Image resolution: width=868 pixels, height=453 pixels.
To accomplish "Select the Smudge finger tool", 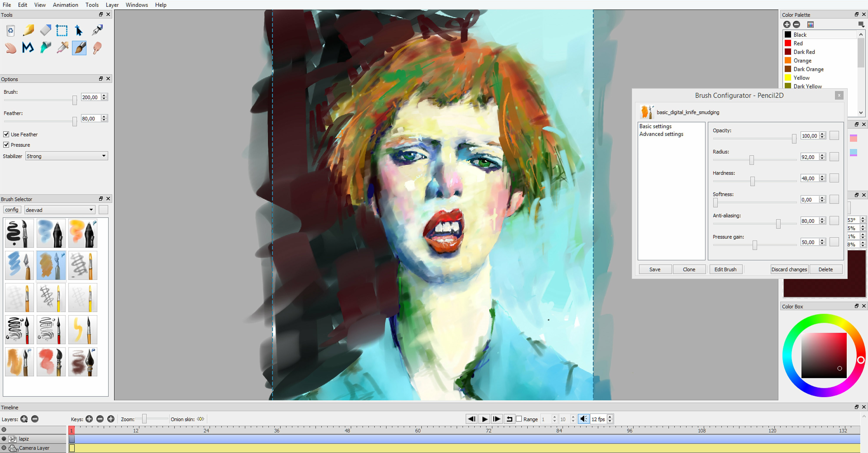I will [x=97, y=48].
